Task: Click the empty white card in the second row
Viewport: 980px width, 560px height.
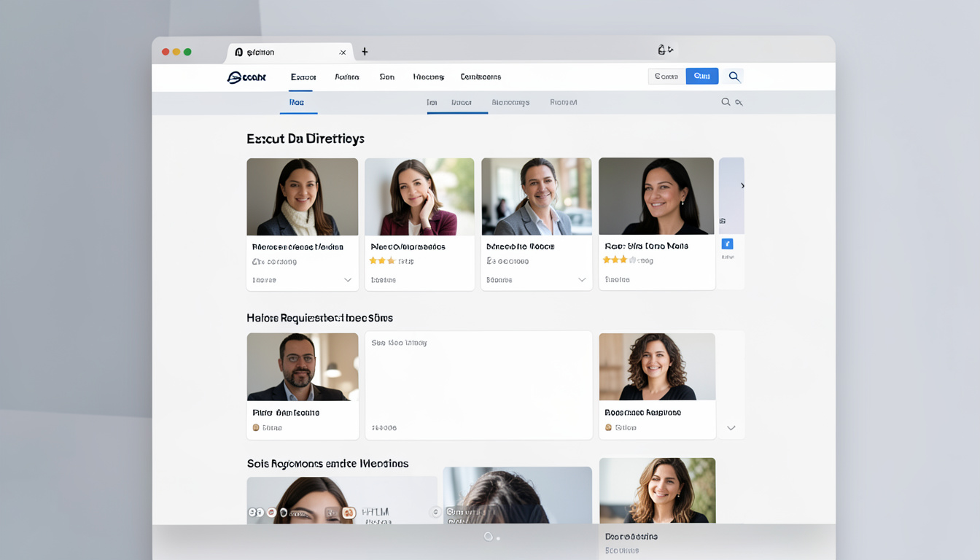Action: (478, 386)
